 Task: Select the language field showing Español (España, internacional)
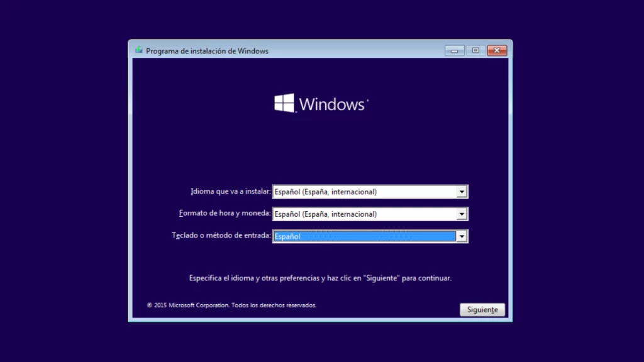point(370,192)
